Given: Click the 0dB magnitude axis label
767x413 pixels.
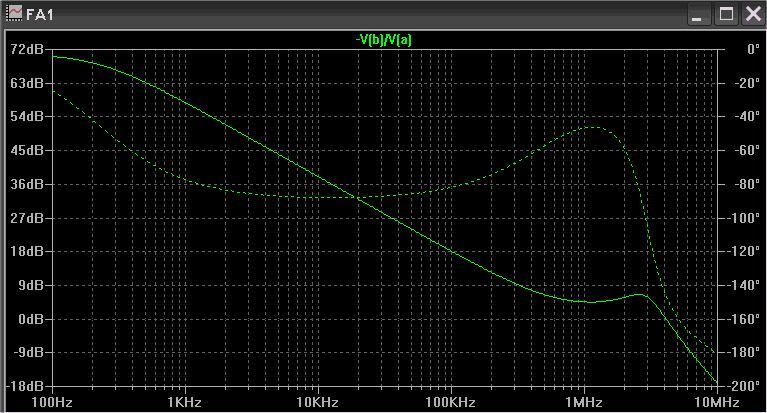Looking at the screenshot, I should pos(31,319).
